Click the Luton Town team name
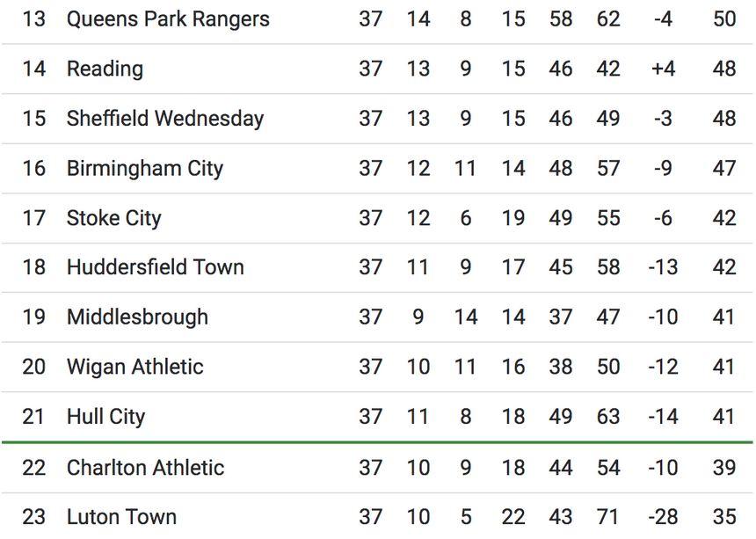Image resolution: width=756 pixels, height=539 pixels. pyautogui.click(x=121, y=517)
